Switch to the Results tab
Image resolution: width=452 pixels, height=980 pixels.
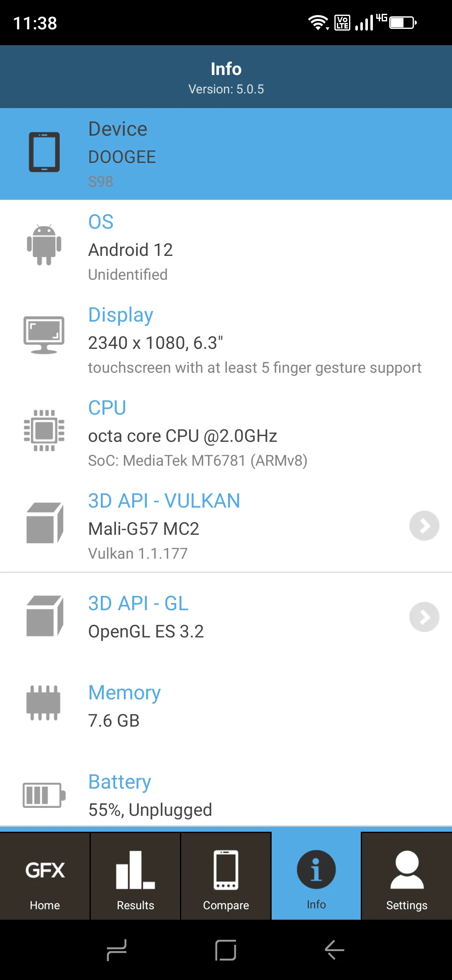click(135, 877)
